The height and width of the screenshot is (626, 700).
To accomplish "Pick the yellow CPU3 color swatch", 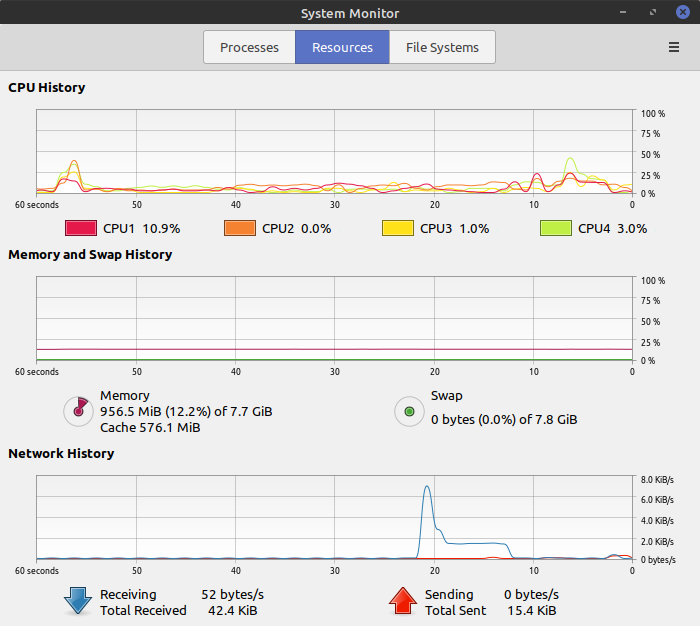I will (398, 228).
